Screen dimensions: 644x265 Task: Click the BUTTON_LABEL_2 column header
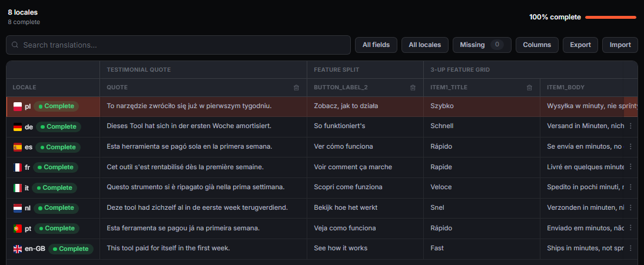[365, 88]
